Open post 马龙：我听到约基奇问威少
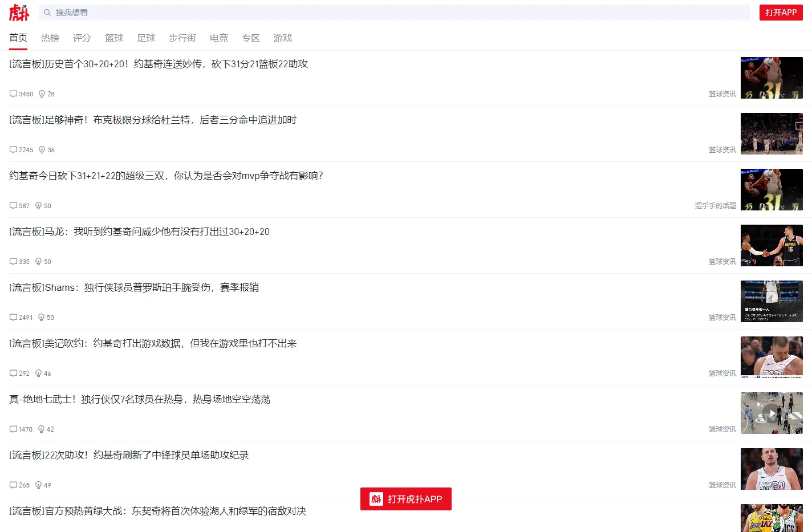Image resolution: width=812 pixels, height=532 pixels. point(139,232)
